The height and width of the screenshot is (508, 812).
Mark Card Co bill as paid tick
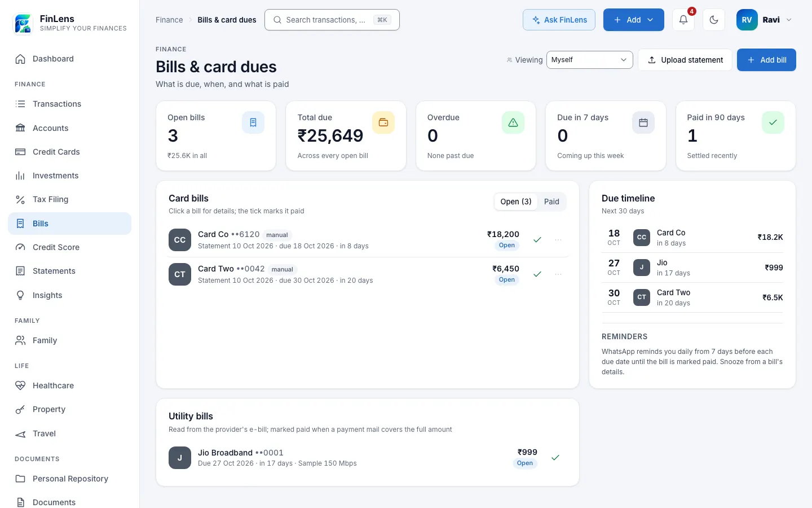point(537,240)
